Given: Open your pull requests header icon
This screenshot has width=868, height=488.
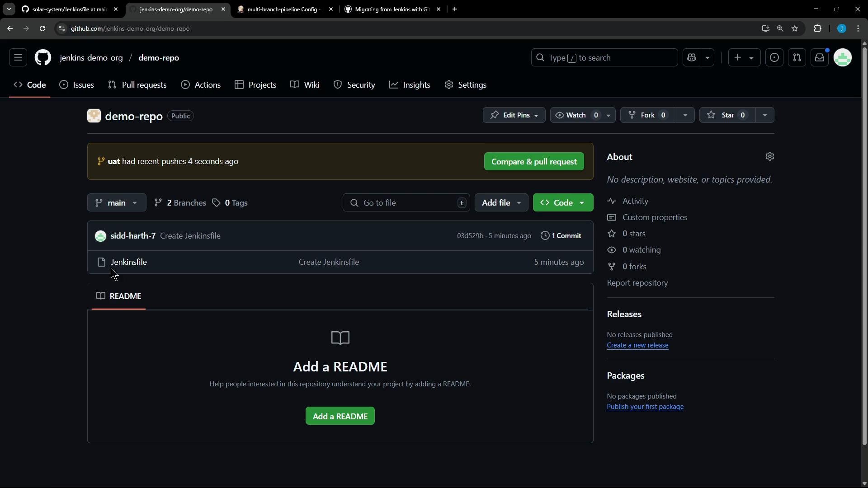Looking at the screenshot, I should point(797,58).
